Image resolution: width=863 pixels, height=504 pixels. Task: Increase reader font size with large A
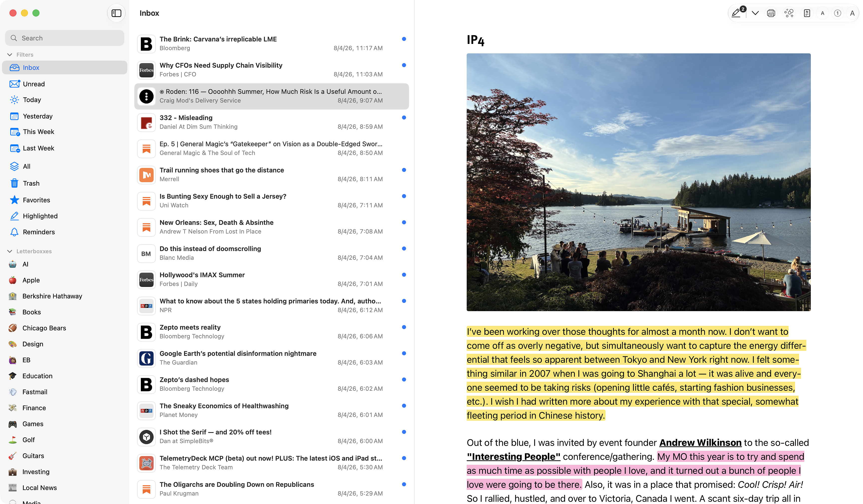(x=852, y=13)
